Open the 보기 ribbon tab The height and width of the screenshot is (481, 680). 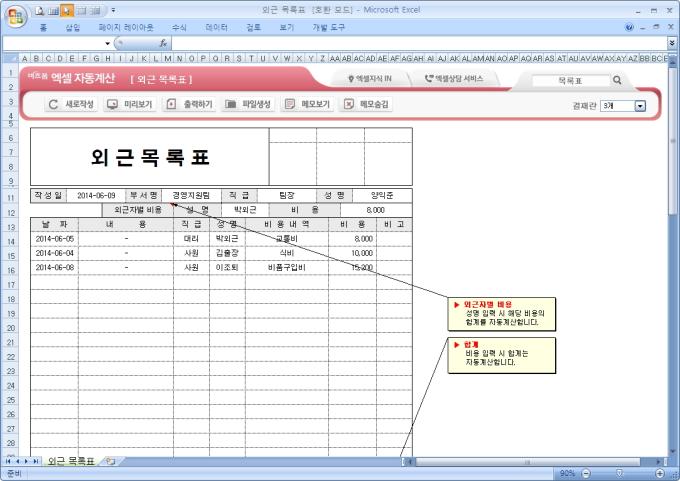(287, 27)
